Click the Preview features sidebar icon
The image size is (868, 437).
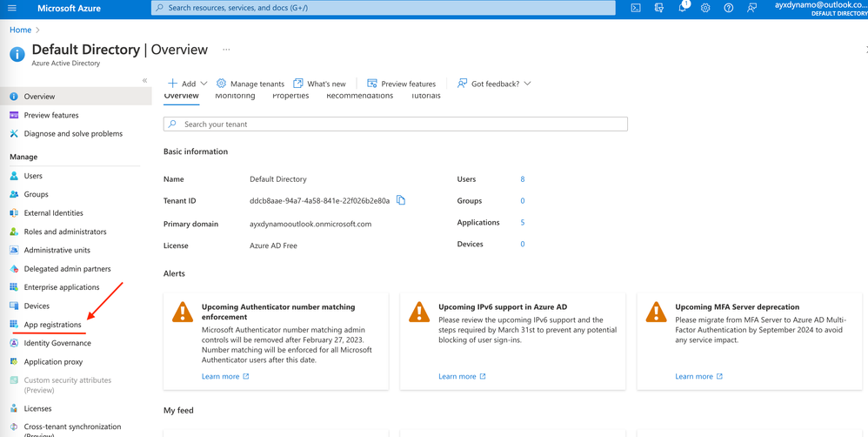pyautogui.click(x=15, y=115)
